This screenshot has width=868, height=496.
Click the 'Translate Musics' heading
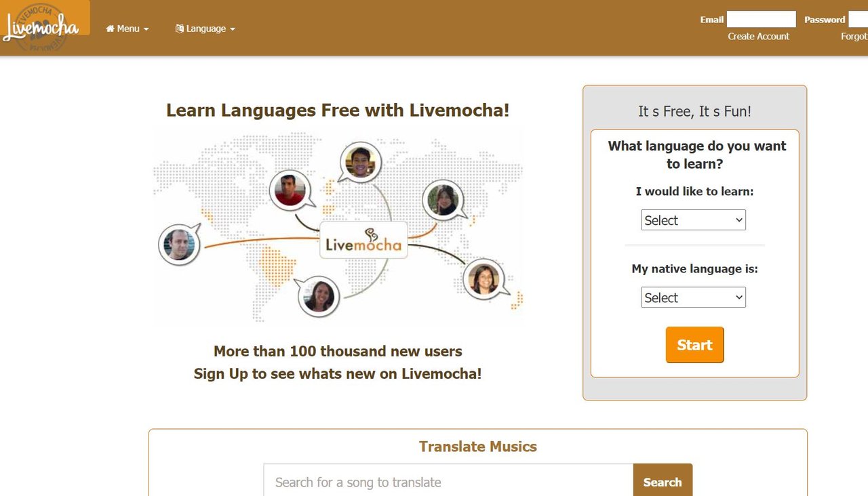point(478,447)
